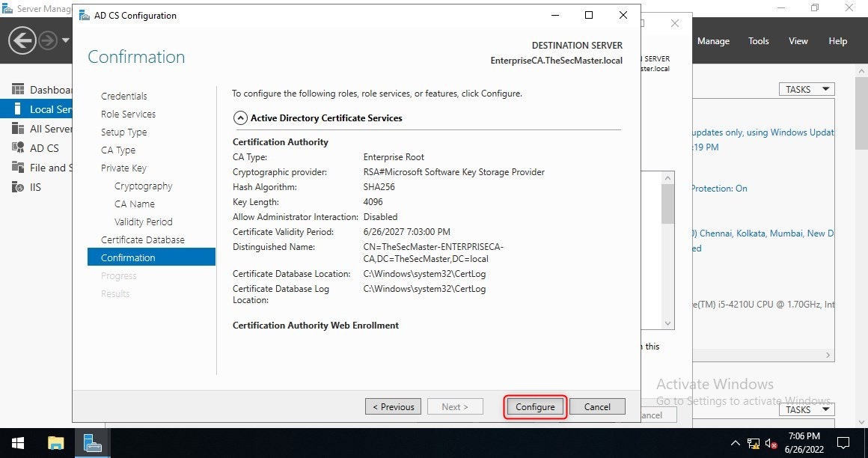This screenshot has width=868, height=458.
Task: Open the View menu in Server Manager
Action: point(798,41)
